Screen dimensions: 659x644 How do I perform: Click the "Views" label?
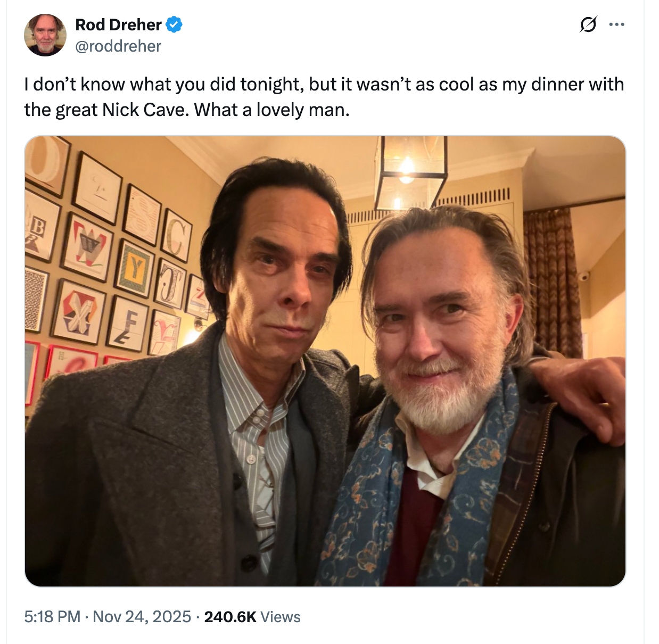click(281, 616)
